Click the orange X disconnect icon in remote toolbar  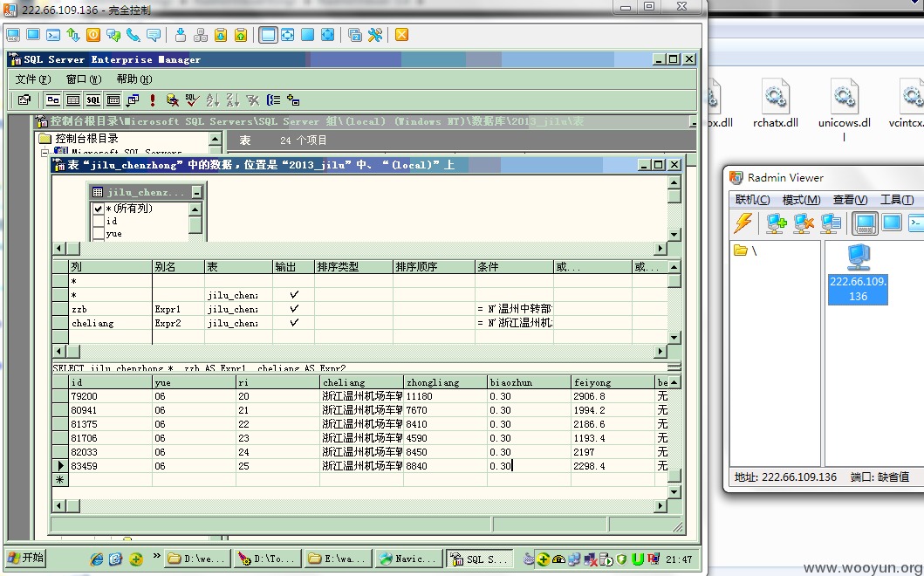click(x=402, y=35)
